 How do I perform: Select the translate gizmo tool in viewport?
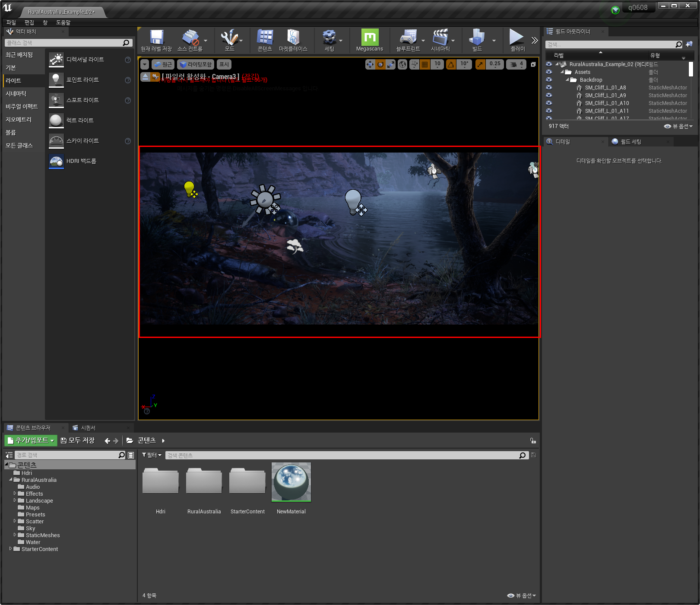(370, 64)
